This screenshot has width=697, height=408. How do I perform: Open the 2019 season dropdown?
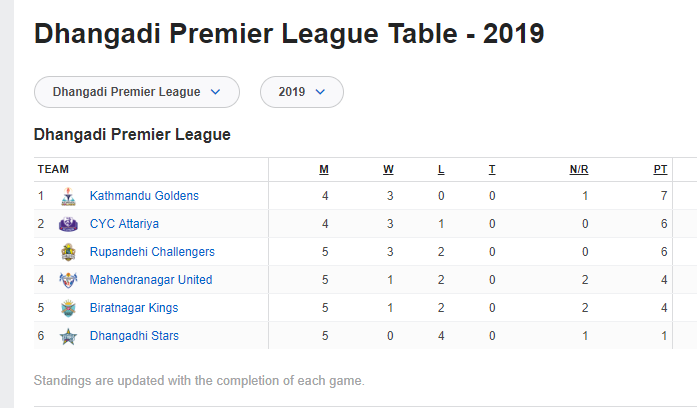(x=302, y=92)
